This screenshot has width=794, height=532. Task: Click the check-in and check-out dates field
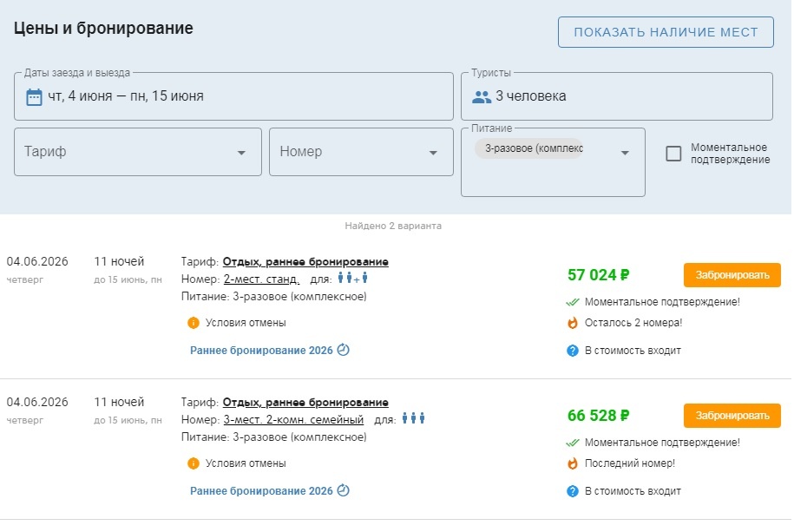(x=234, y=96)
